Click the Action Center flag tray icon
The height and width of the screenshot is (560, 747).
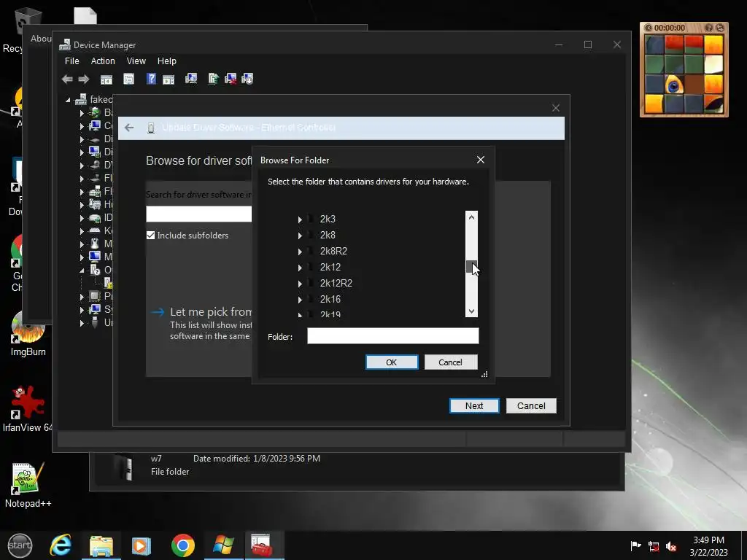635,546
